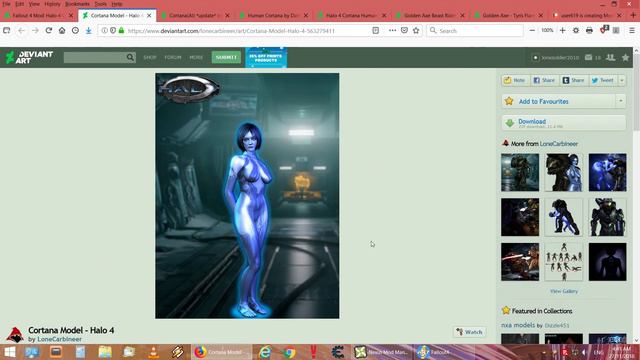
Task: Bookmark this page with the star icon
Action: 416,31
